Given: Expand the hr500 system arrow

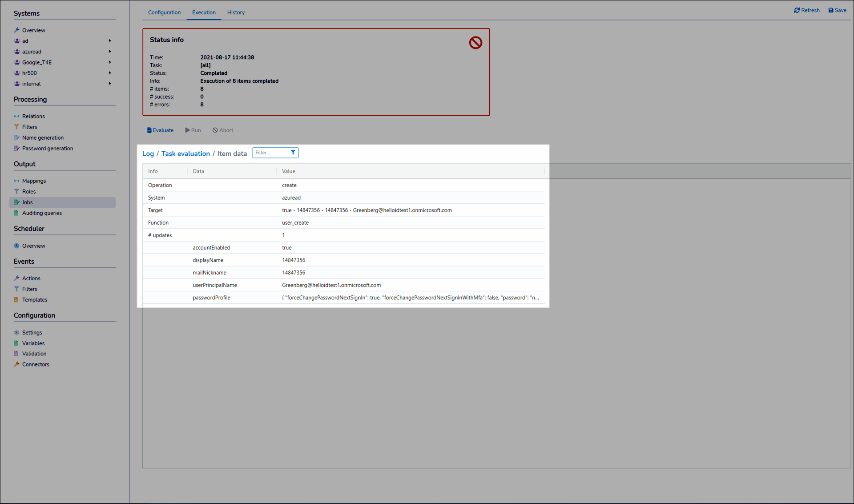Looking at the screenshot, I should pyautogui.click(x=110, y=73).
